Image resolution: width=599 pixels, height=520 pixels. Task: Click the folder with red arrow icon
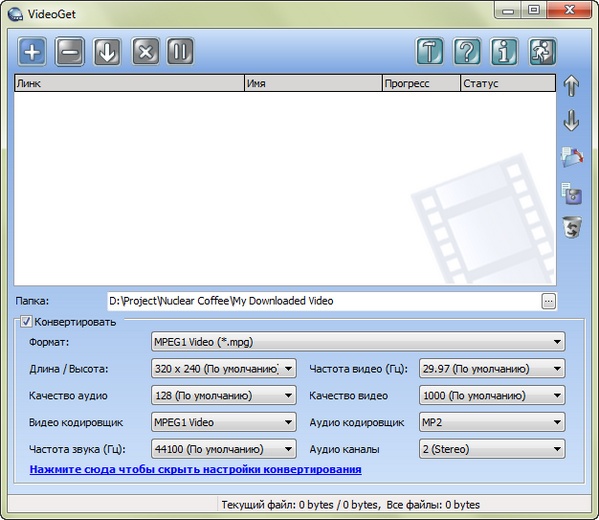pos(571,157)
